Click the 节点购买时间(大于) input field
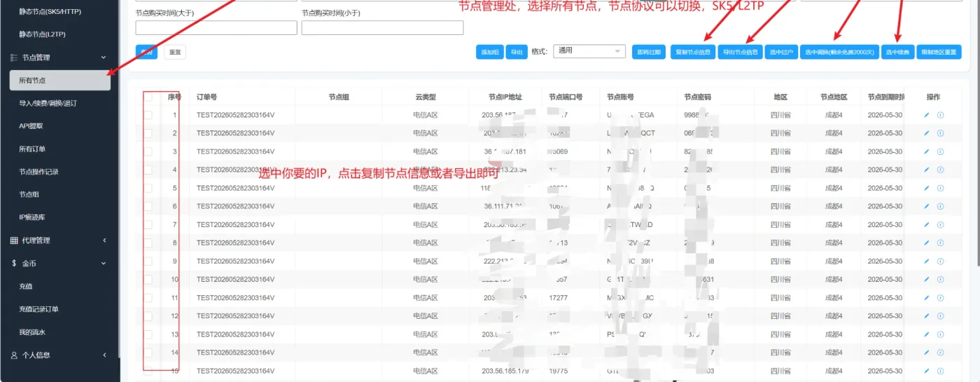This screenshot has width=980, height=382. [x=216, y=28]
